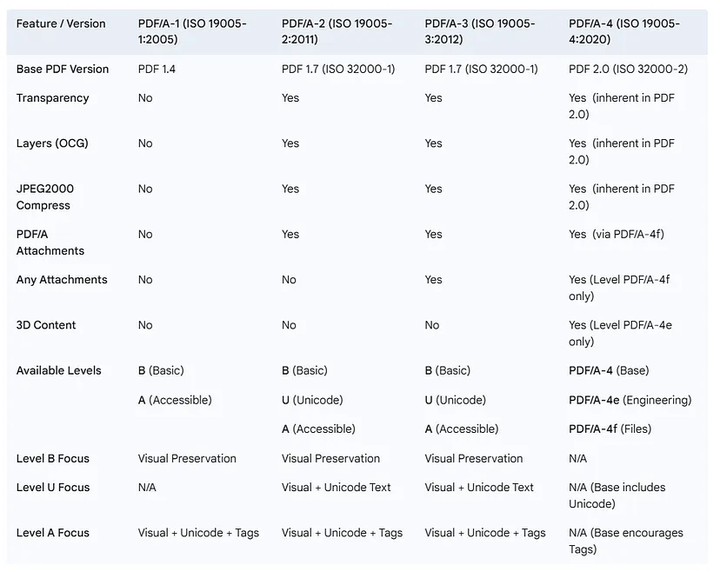Click the PDF/A-4 (ISO 19005-4:2020) column header
The height and width of the screenshot is (572, 720).
(x=625, y=31)
